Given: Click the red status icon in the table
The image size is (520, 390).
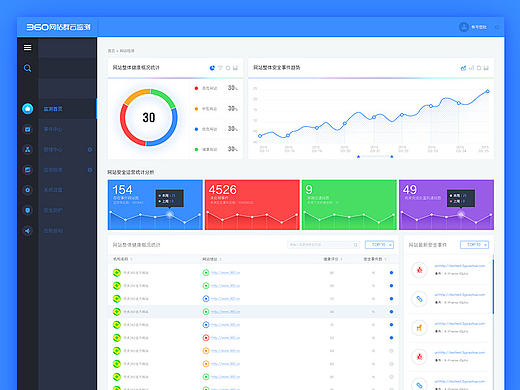Looking at the screenshot, I should pos(206,338).
